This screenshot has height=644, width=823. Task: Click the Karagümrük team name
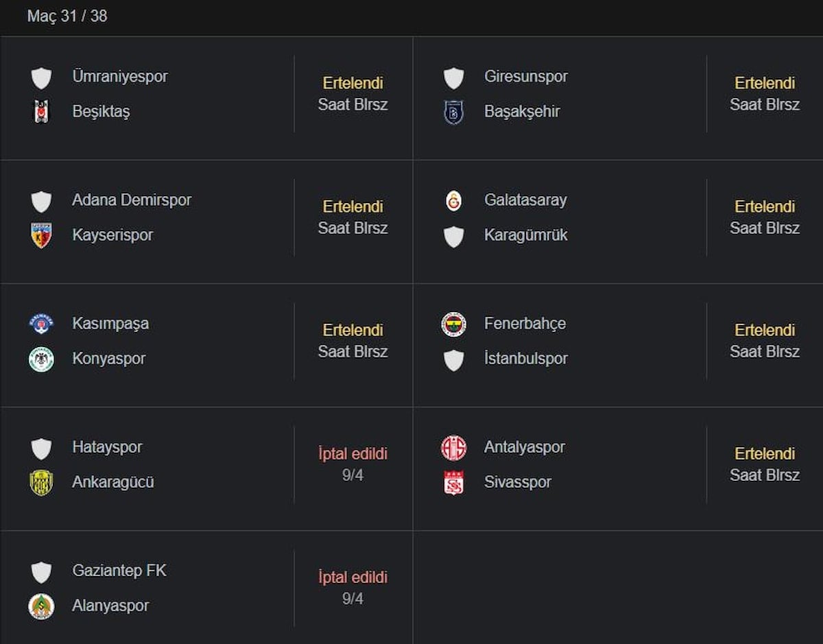[526, 235]
